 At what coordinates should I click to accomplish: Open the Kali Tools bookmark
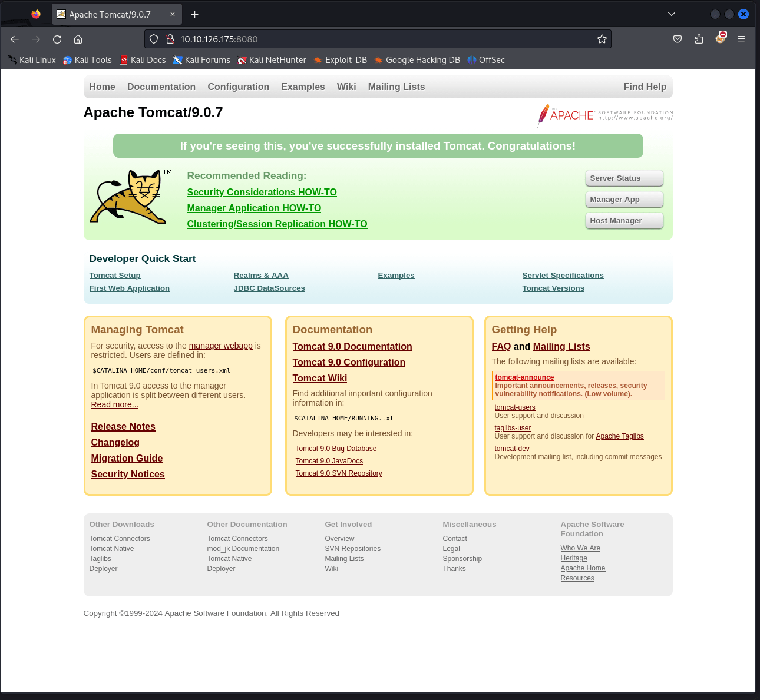coord(87,60)
